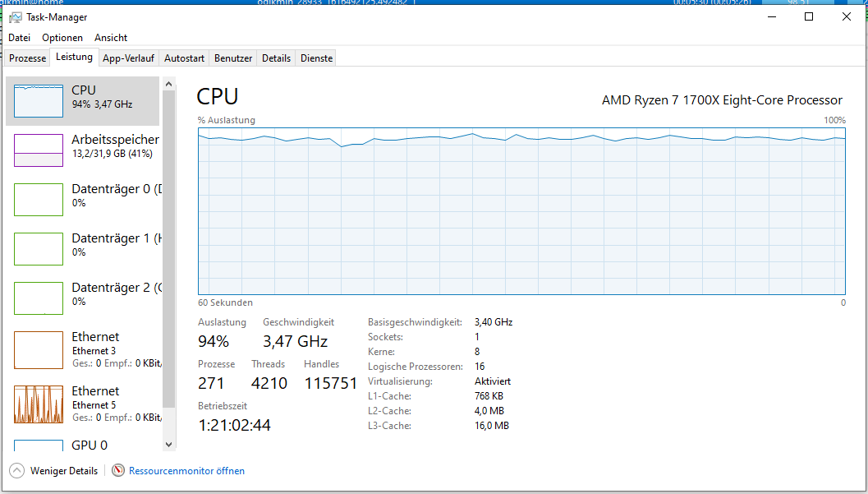The height and width of the screenshot is (494, 868).
Task: Click the L2-Cache value 4,0 MB
Action: coord(489,411)
